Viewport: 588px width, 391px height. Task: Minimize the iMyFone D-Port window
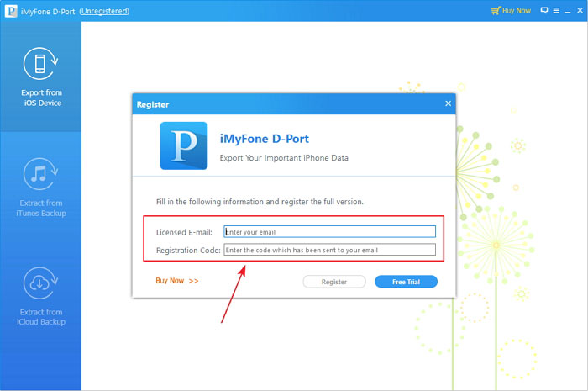pyautogui.click(x=568, y=11)
